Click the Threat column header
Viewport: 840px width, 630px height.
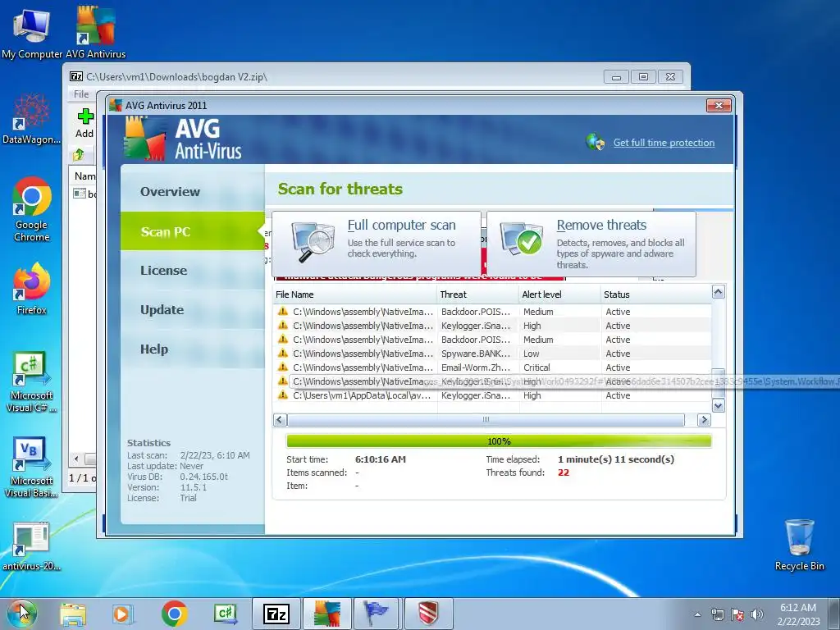tap(477, 294)
